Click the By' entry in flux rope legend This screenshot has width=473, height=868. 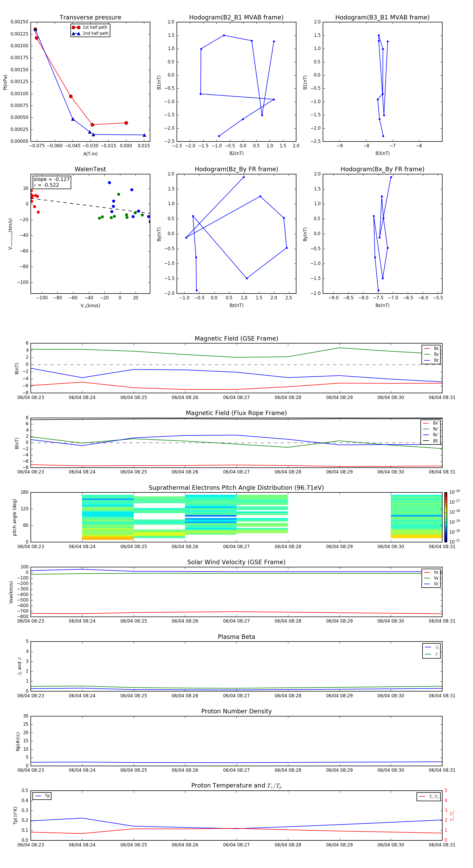[431, 429]
